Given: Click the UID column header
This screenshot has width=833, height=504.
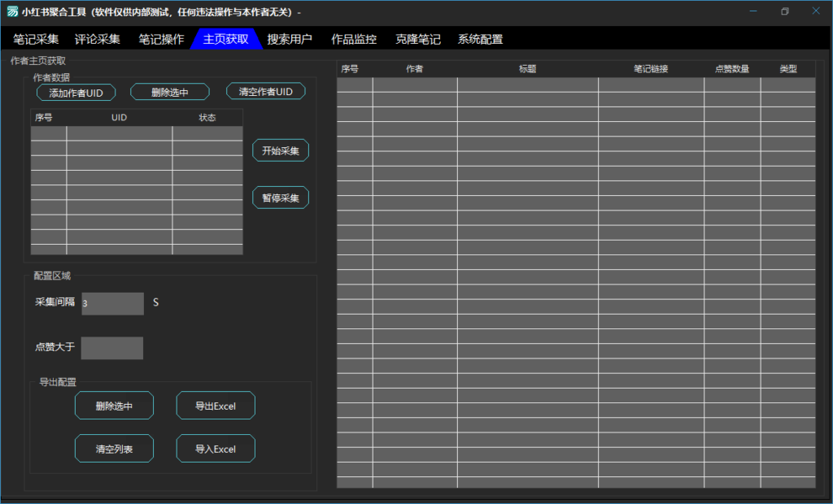Looking at the screenshot, I should pyautogui.click(x=119, y=117).
